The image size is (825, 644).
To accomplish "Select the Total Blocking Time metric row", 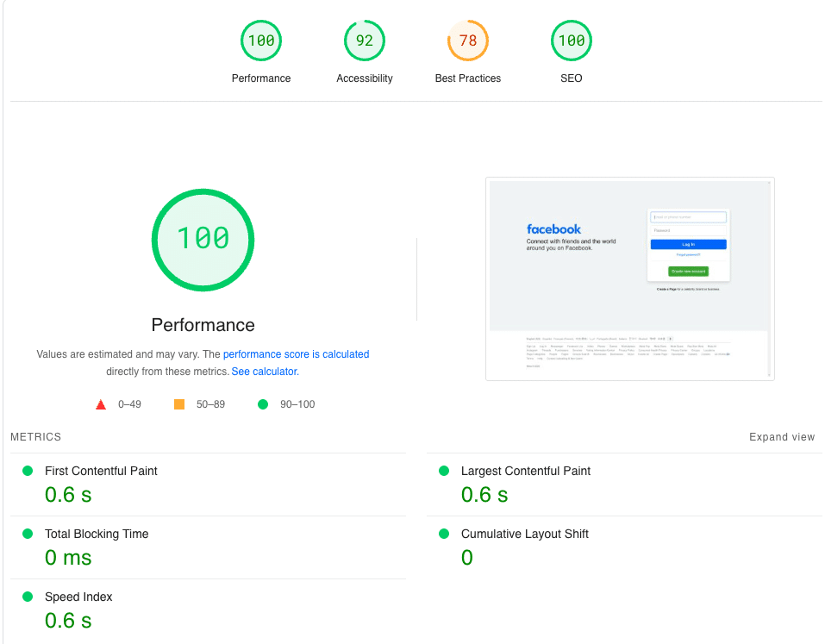I will click(97, 534).
